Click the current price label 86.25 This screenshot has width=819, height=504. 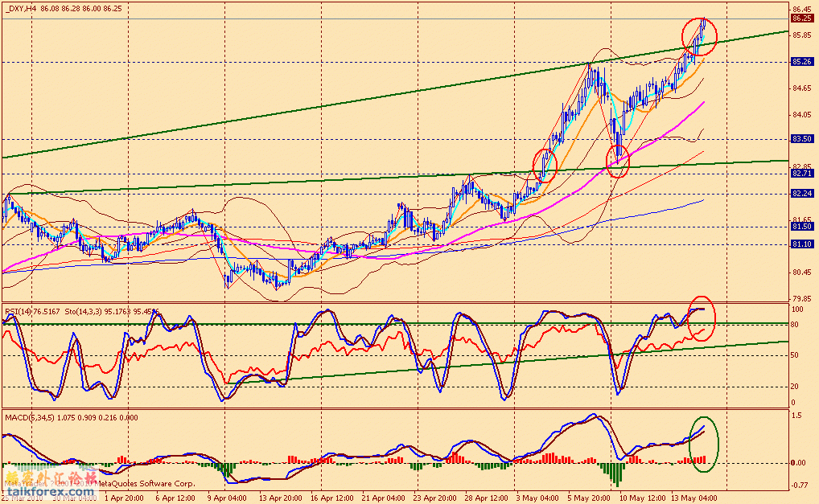coord(802,18)
